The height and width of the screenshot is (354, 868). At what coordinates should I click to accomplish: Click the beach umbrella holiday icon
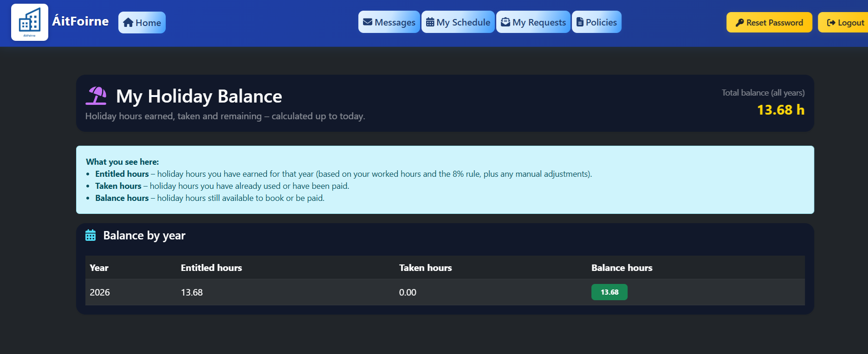pyautogui.click(x=97, y=96)
